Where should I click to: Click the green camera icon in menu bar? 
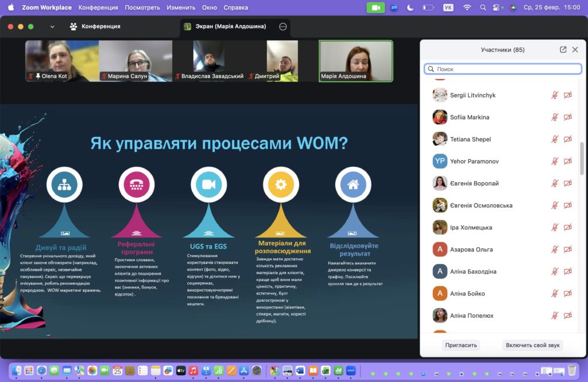point(376,7)
